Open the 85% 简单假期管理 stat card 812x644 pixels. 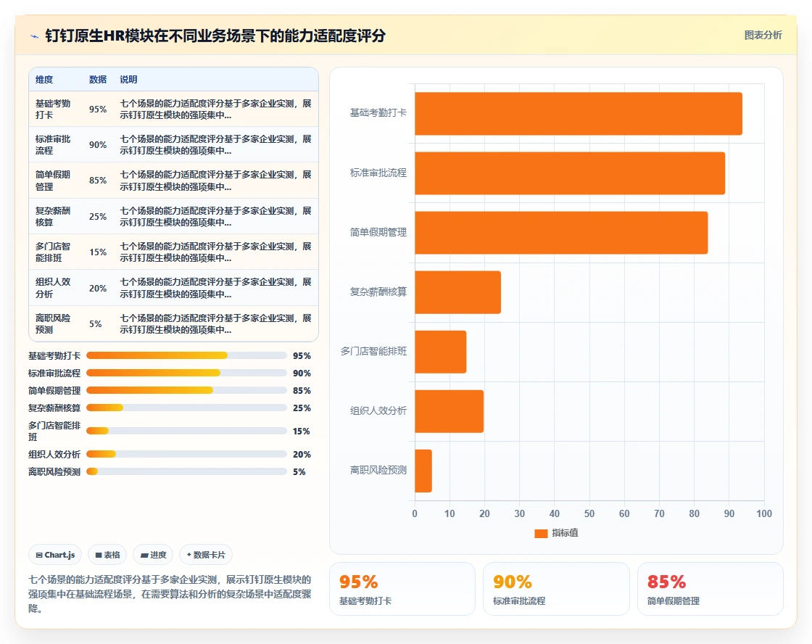click(x=710, y=589)
